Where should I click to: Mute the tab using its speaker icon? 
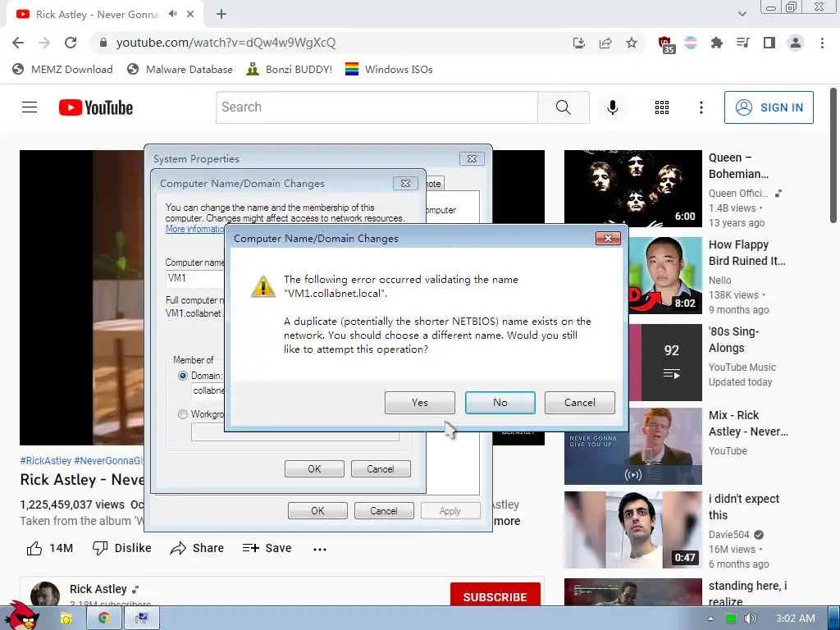coord(172,14)
